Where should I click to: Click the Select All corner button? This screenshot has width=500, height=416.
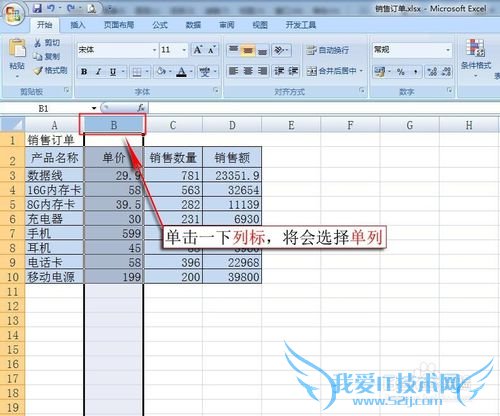13,124
